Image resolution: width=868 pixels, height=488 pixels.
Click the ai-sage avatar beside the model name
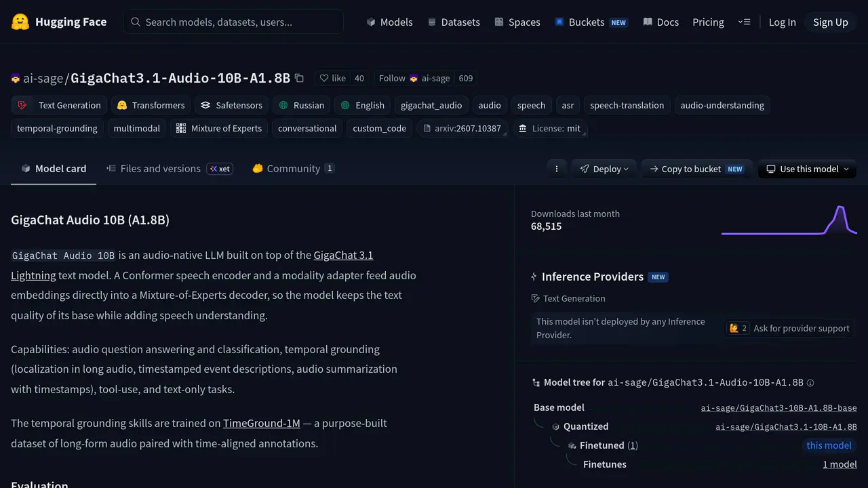point(16,79)
